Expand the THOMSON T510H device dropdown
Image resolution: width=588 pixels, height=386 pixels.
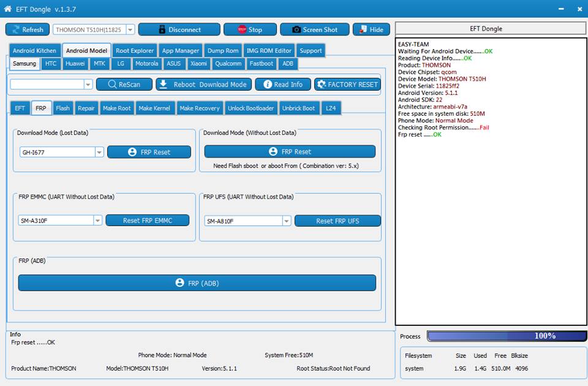tap(130, 29)
